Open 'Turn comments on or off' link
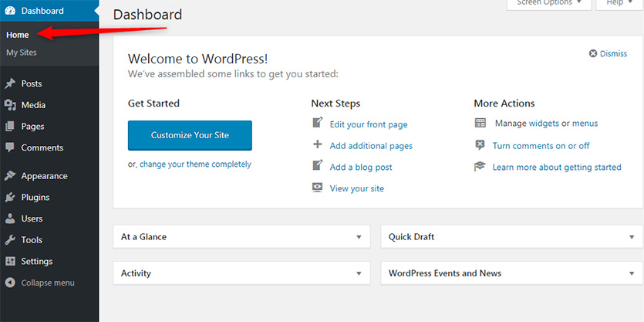The width and height of the screenshot is (644, 322). coord(541,146)
